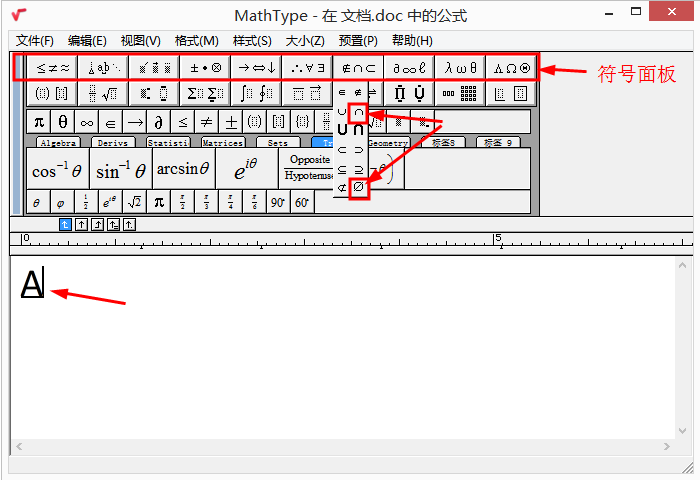Insert parentheses template from small bar

click(254, 121)
